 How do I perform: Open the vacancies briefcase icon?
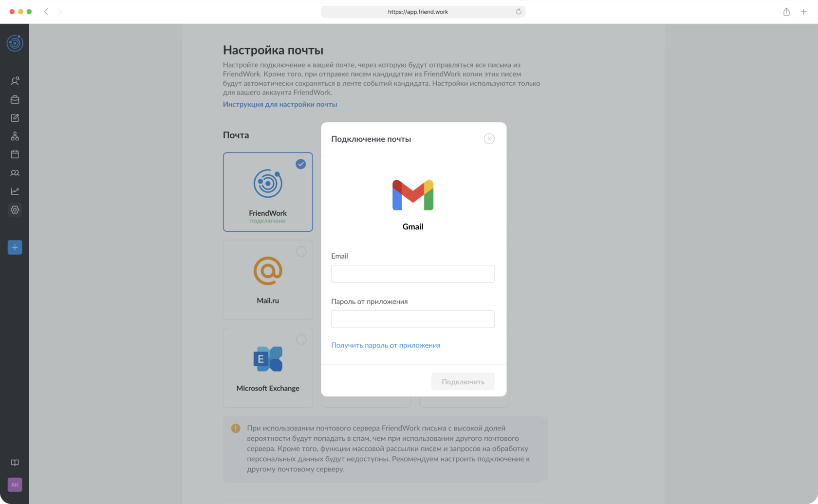point(15,99)
